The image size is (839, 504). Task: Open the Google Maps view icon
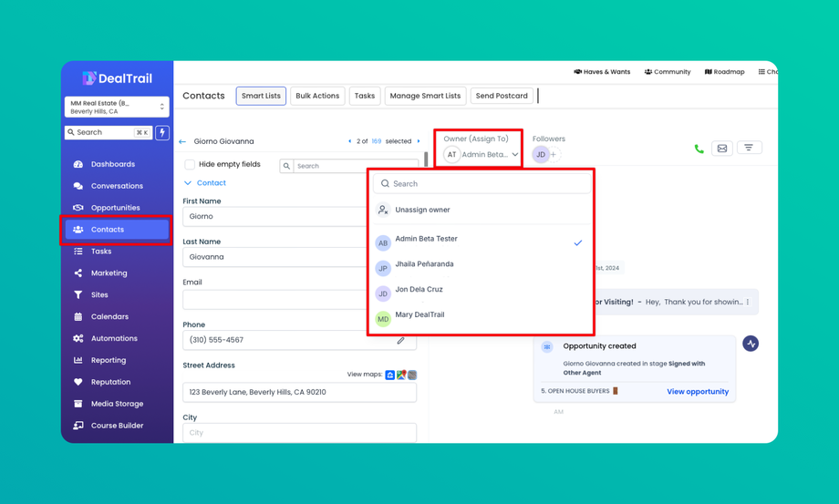click(401, 375)
